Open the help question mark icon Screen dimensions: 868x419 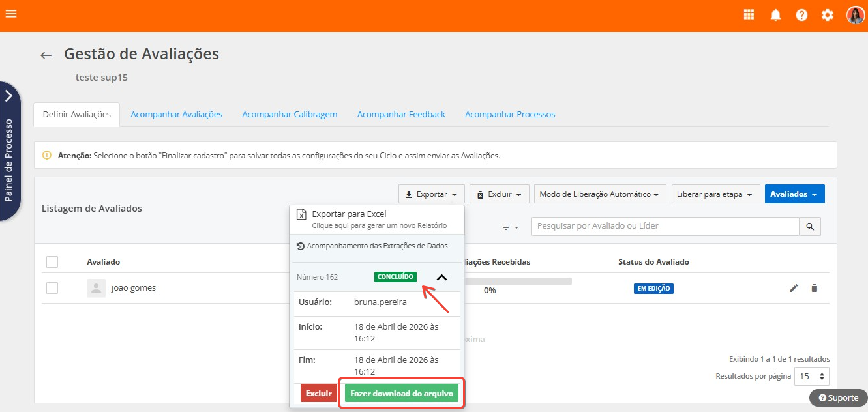[x=801, y=15]
